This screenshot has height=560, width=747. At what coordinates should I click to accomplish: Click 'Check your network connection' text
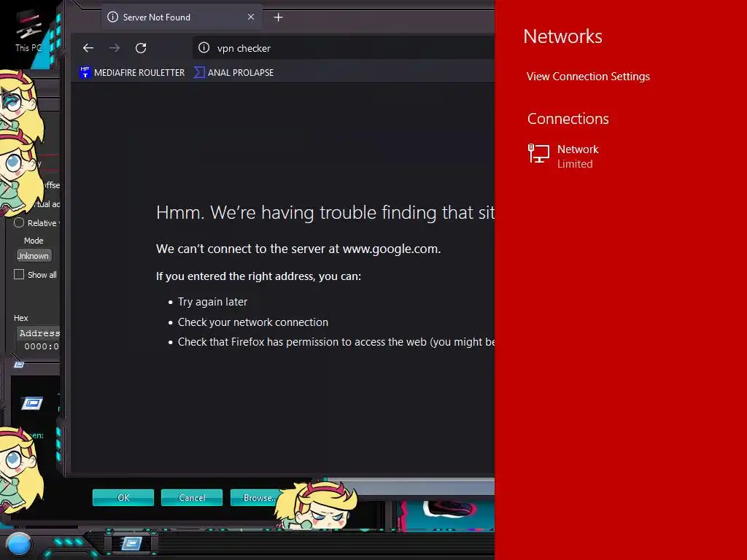pos(253,322)
